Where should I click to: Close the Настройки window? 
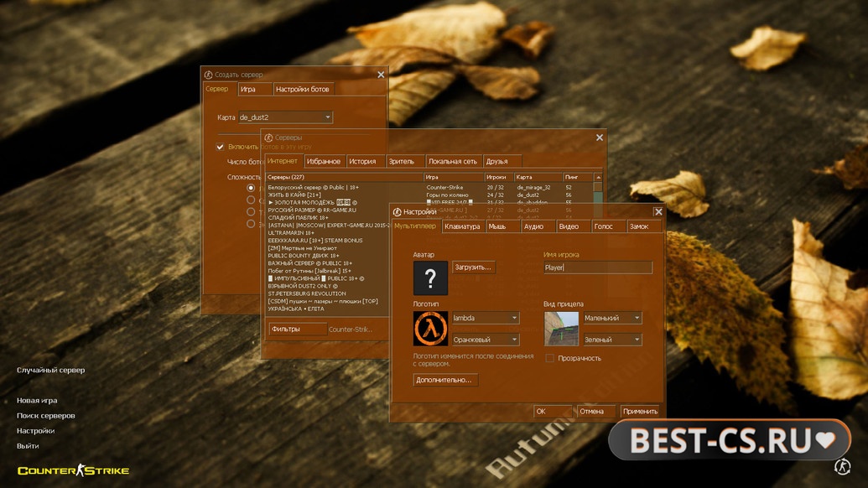pyautogui.click(x=658, y=212)
